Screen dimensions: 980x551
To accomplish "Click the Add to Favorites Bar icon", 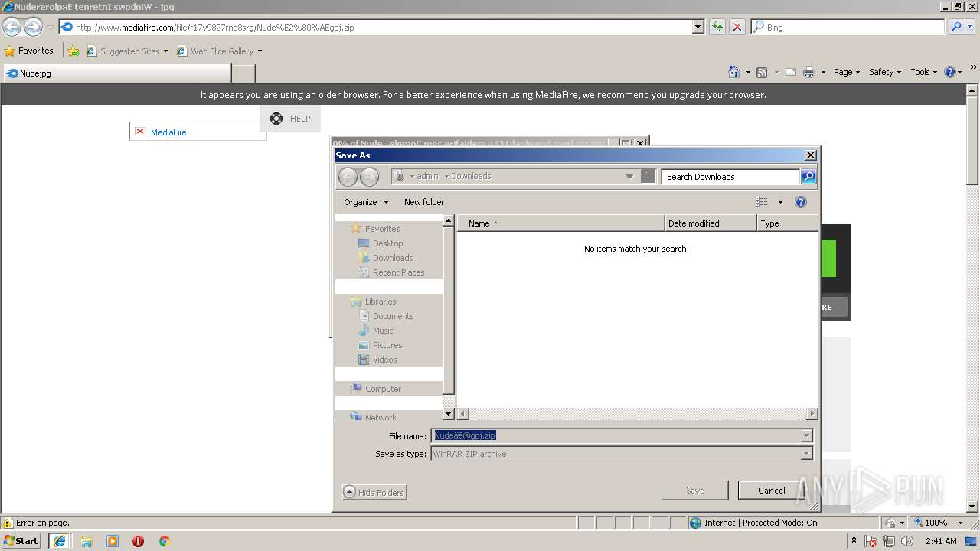I will click(73, 51).
